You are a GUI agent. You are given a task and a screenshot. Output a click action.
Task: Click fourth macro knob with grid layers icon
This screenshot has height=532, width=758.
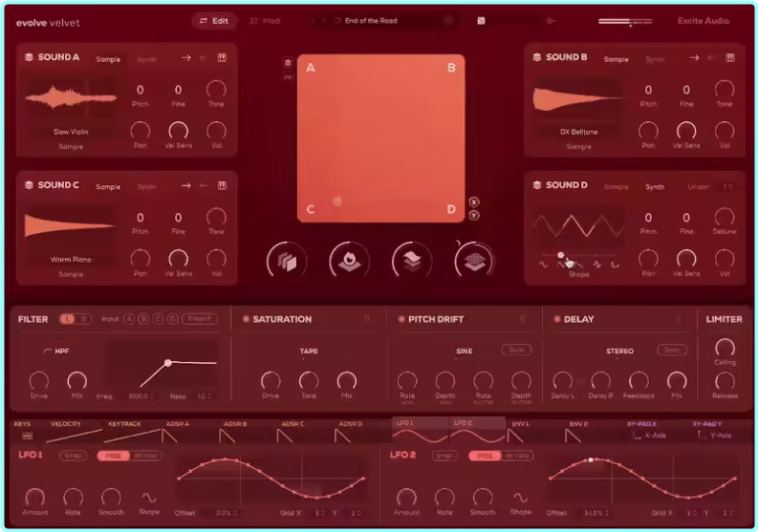pyautogui.click(x=474, y=261)
